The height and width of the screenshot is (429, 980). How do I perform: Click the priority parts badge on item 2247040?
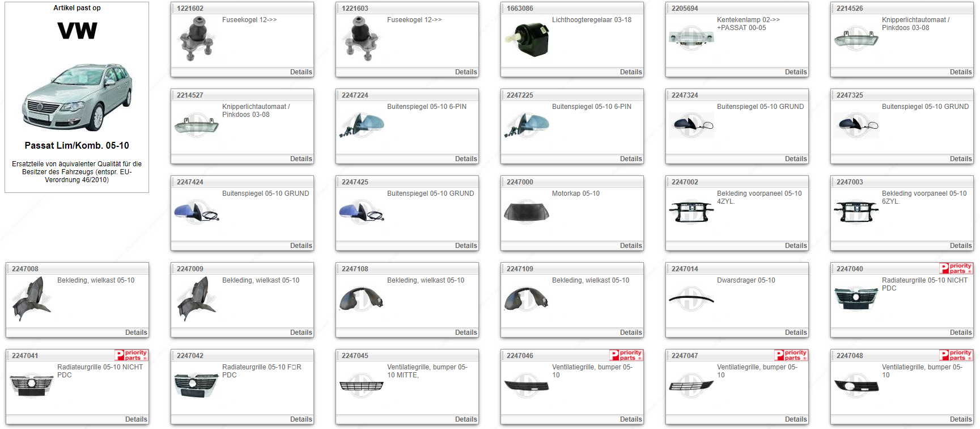(956, 268)
